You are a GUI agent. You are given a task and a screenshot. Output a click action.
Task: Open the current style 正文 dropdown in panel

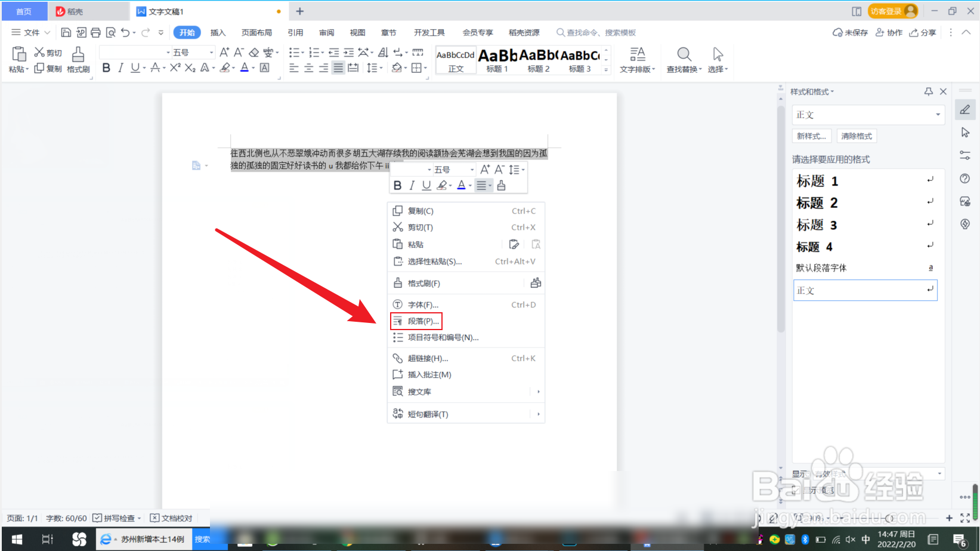tap(938, 115)
